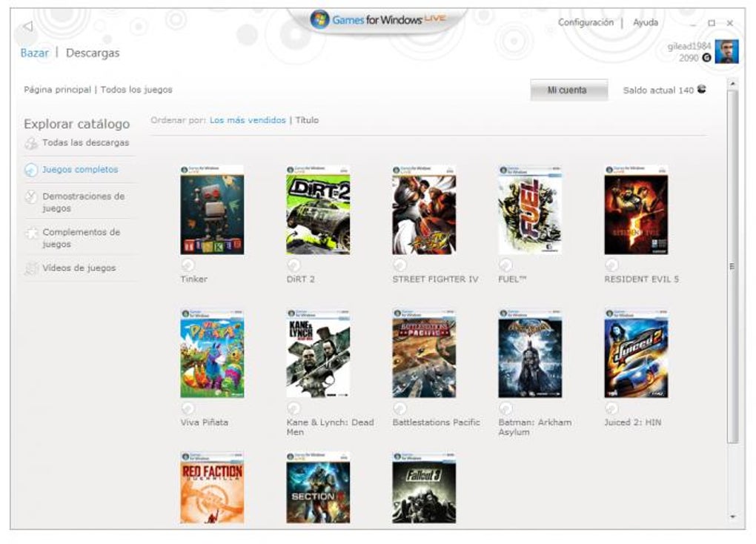Select Demostraciones de juegos category
756x544 pixels.
[x=84, y=202]
